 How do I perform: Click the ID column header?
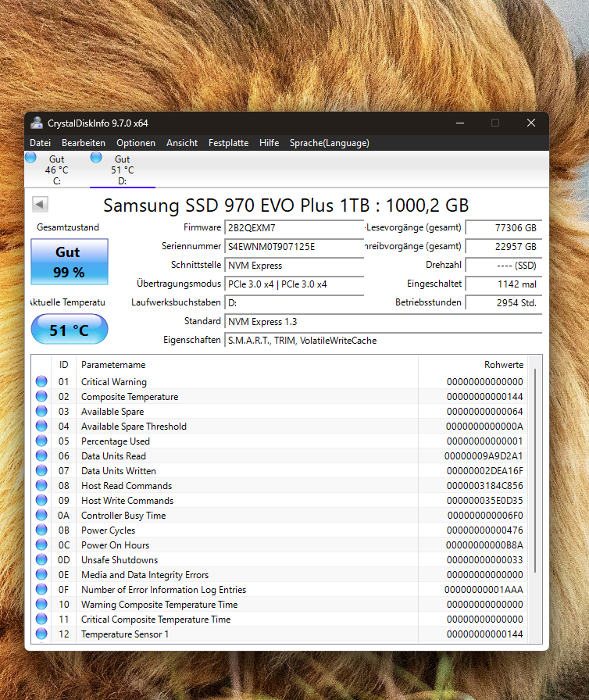pos(64,365)
